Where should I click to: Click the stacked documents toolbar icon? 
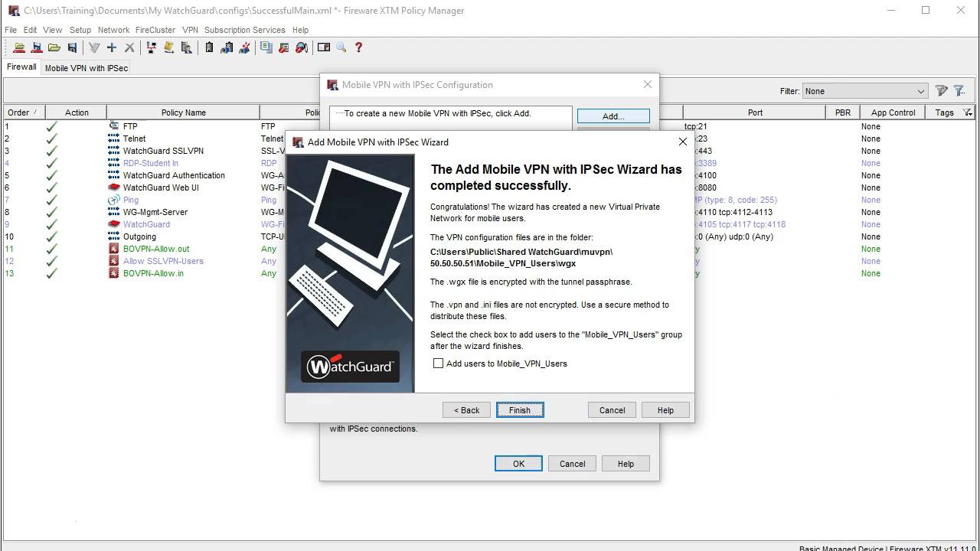(x=266, y=47)
